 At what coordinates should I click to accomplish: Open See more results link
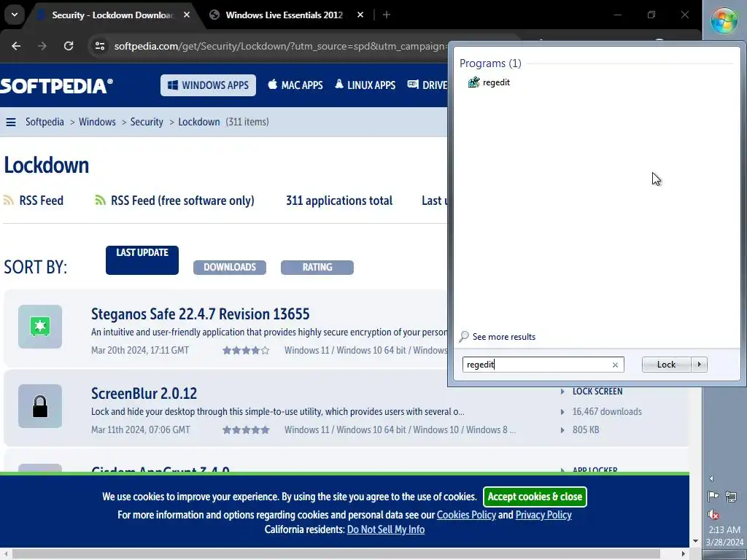[x=504, y=337]
